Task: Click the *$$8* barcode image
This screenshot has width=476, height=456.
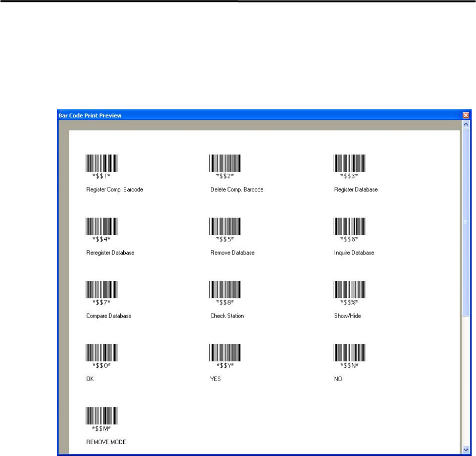Action: pyautogui.click(x=225, y=289)
